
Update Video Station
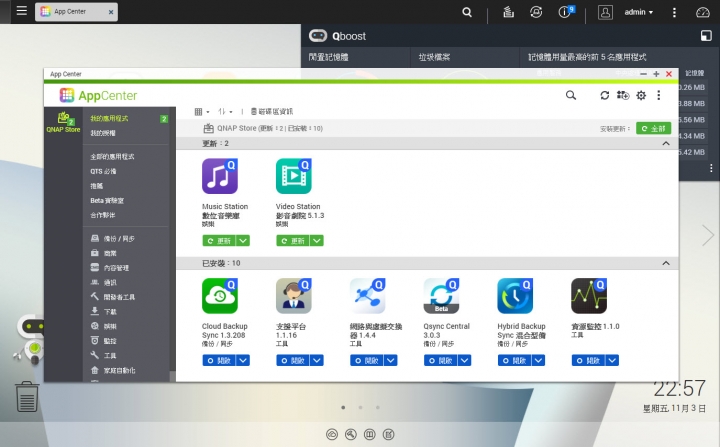click(293, 241)
